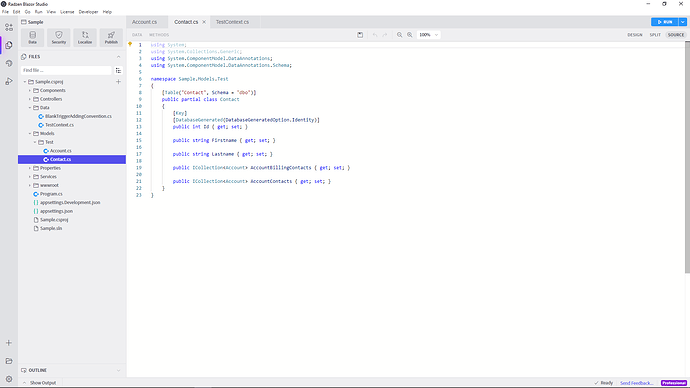This screenshot has height=388, width=690.
Task: Expand the Components folder
Action: [30, 91]
